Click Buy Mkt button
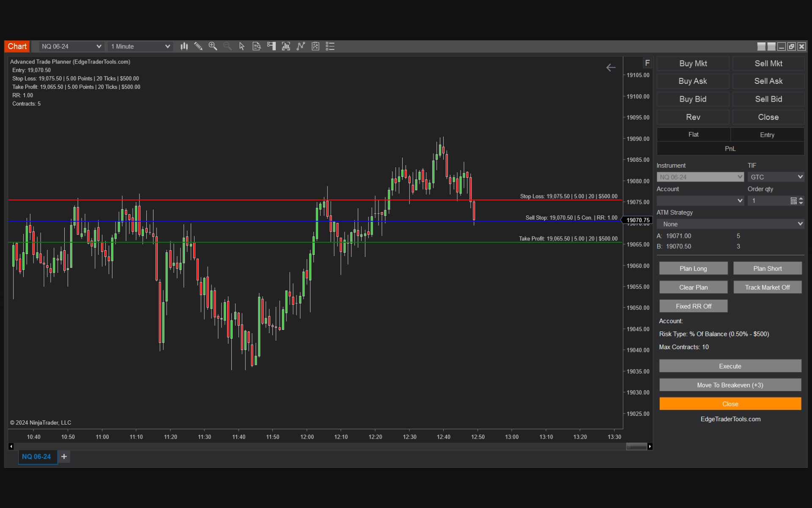812x508 pixels. [693, 63]
